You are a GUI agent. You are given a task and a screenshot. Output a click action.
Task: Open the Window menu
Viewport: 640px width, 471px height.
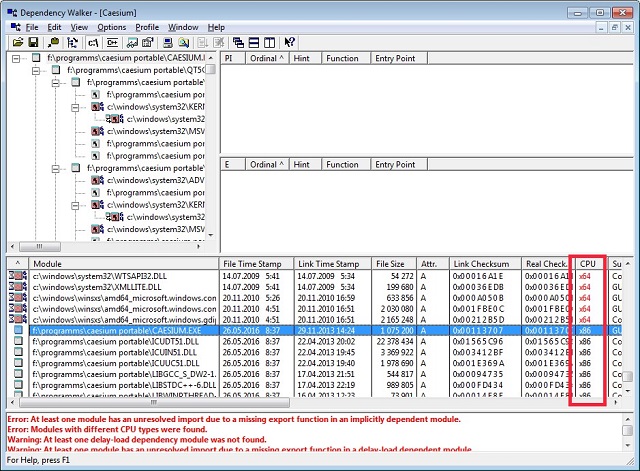[x=183, y=27]
